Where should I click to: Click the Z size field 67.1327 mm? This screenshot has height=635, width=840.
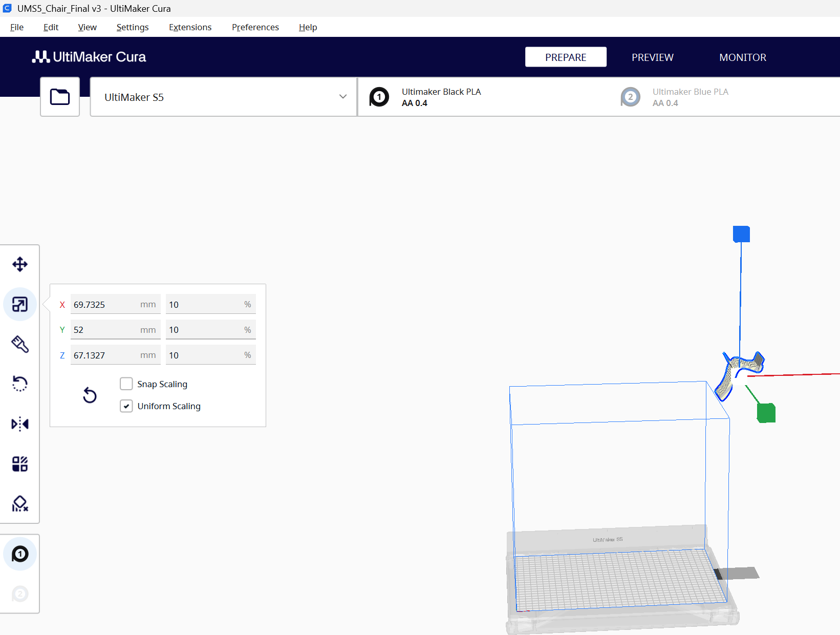pos(116,355)
